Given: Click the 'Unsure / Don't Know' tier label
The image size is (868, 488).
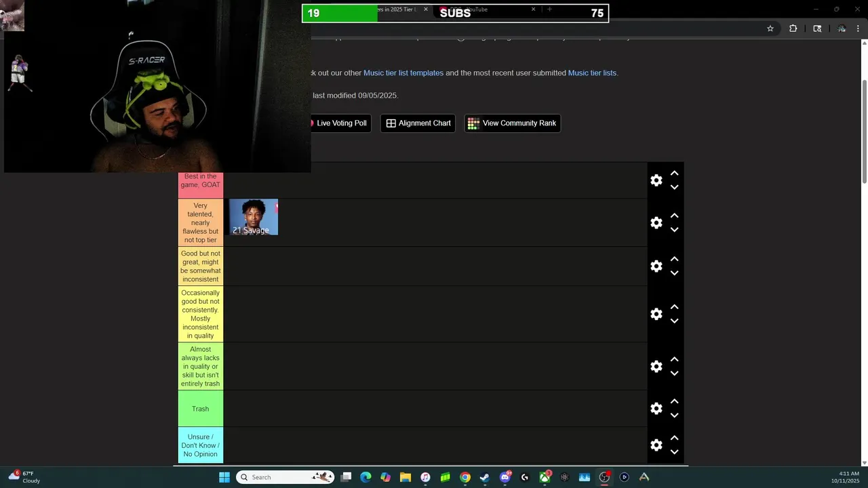Looking at the screenshot, I should tap(201, 445).
